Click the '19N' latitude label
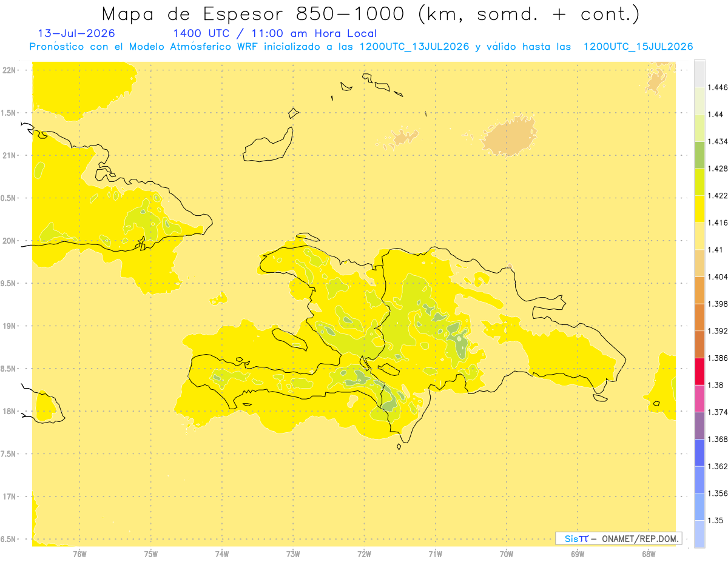The height and width of the screenshot is (562, 728). point(10,326)
